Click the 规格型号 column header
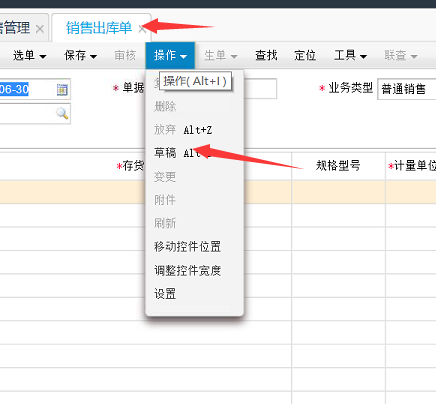 (338, 166)
